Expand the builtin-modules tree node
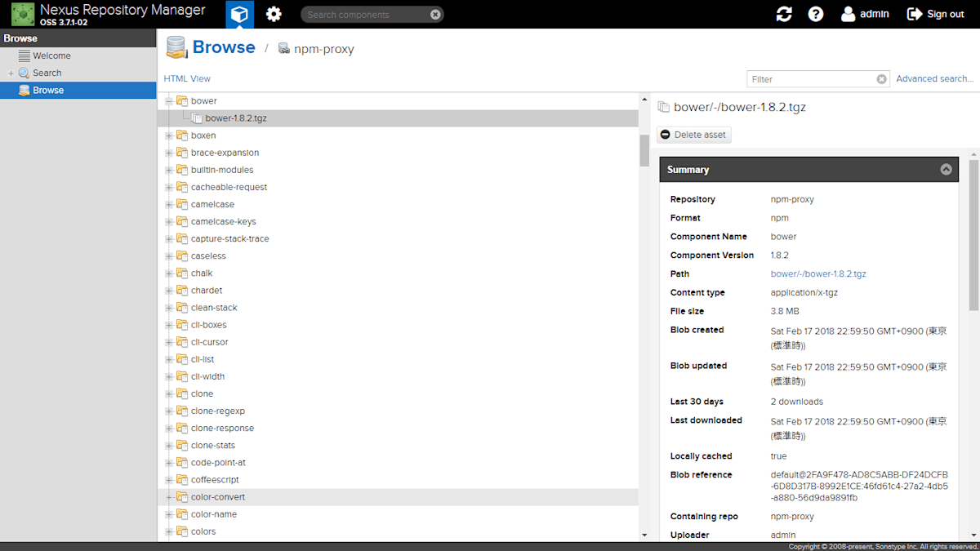This screenshot has width=980, height=551. [170, 170]
